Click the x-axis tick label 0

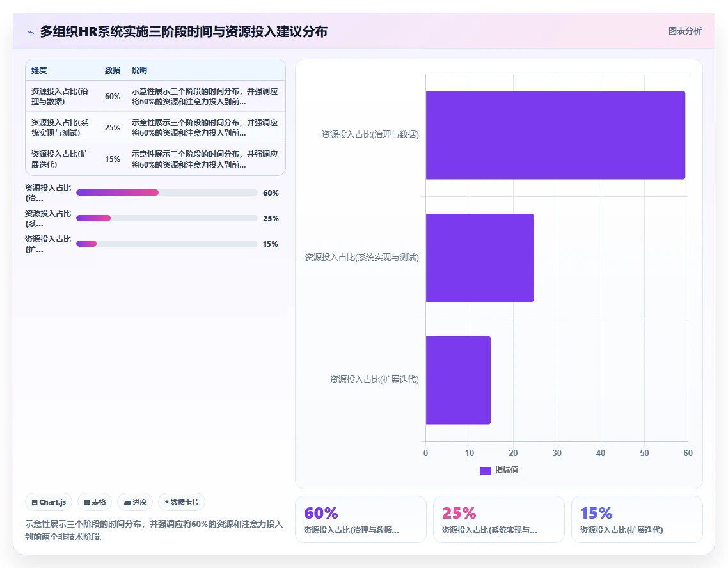(x=426, y=453)
